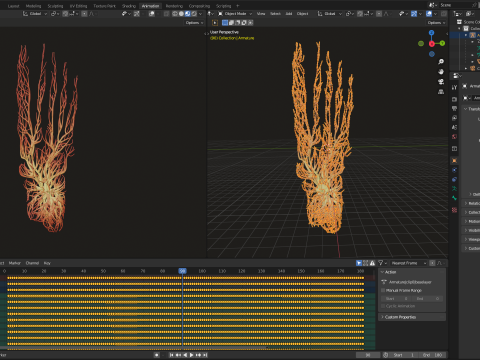This screenshot has height=360, width=480.
Task: Open the Object Constraints properties tab icon
Action: point(454,179)
